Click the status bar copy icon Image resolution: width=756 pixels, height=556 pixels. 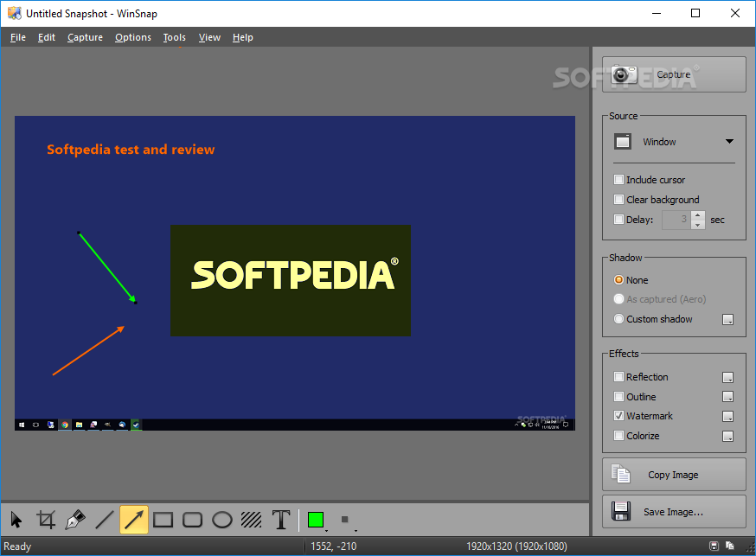(x=729, y=546)
